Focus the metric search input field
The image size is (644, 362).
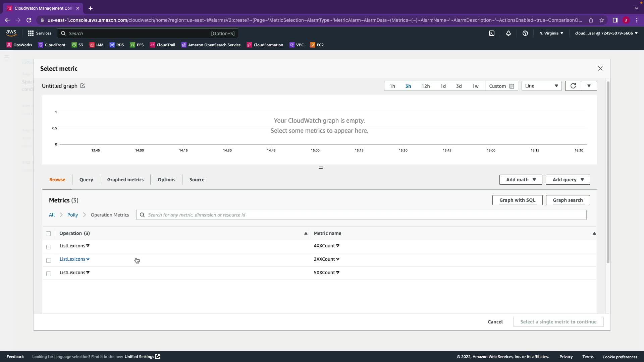coord(362,215)
